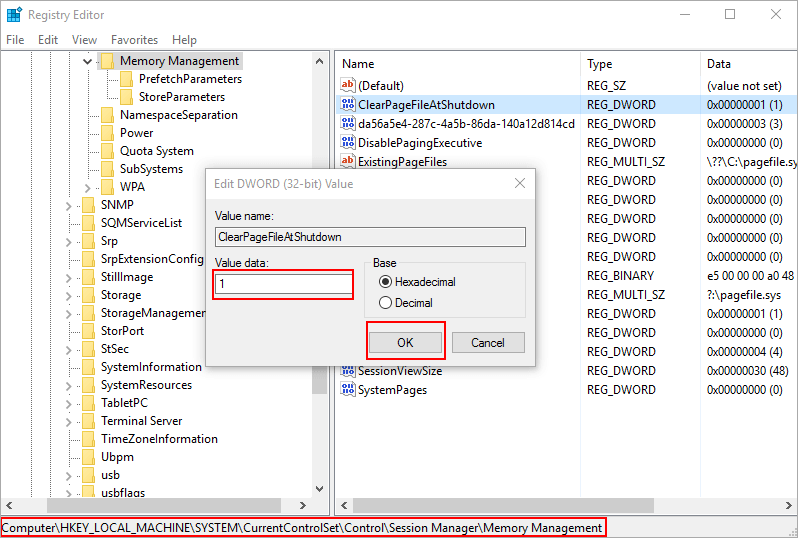Click the 0x00000004 (4) data cell
Viewport: 798px width, 538px height.
click(745, 352)
